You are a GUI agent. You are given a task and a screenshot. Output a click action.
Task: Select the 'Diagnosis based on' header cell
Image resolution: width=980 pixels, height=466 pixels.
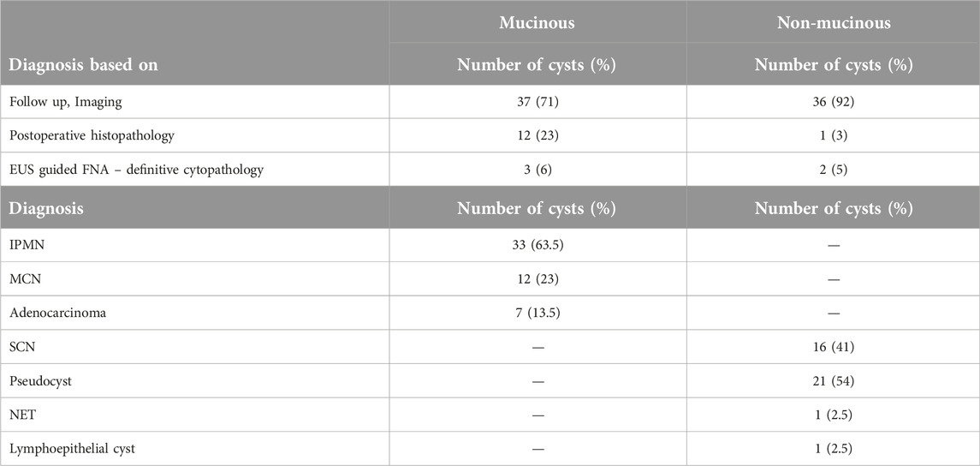pos(83,65)
